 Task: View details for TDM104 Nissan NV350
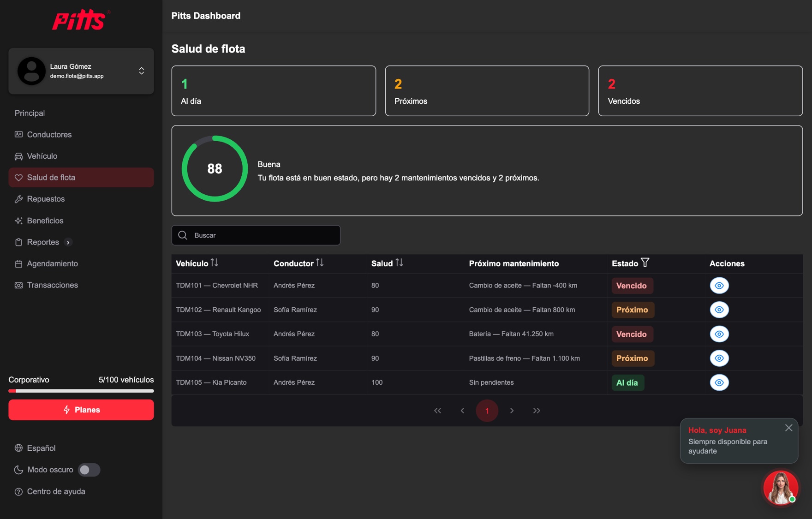719,358
